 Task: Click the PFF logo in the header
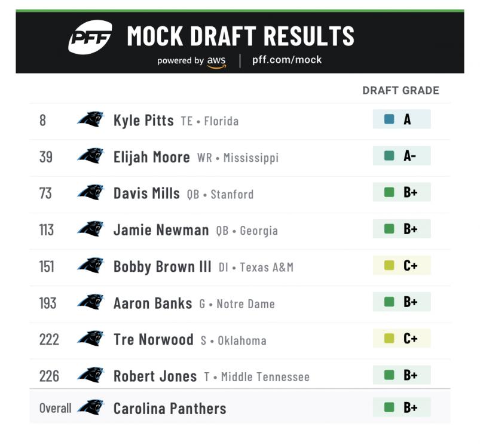pos(90,37)
